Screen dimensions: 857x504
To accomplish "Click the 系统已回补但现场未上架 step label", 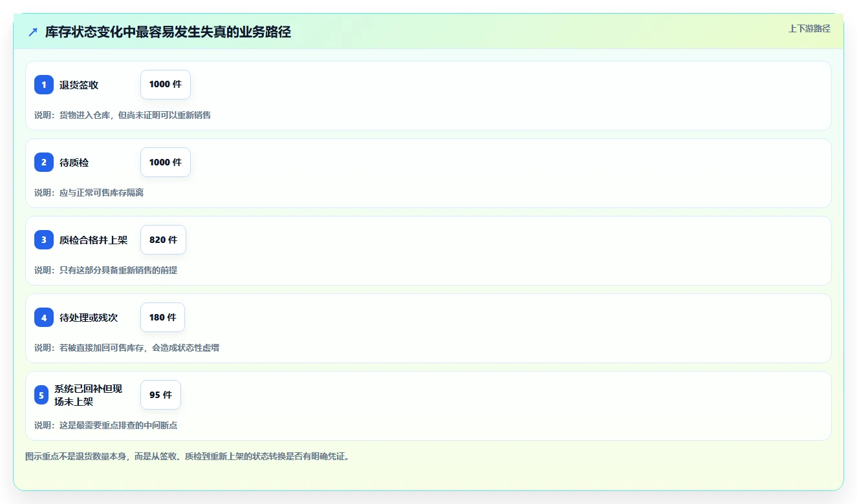I will [89, 395].
